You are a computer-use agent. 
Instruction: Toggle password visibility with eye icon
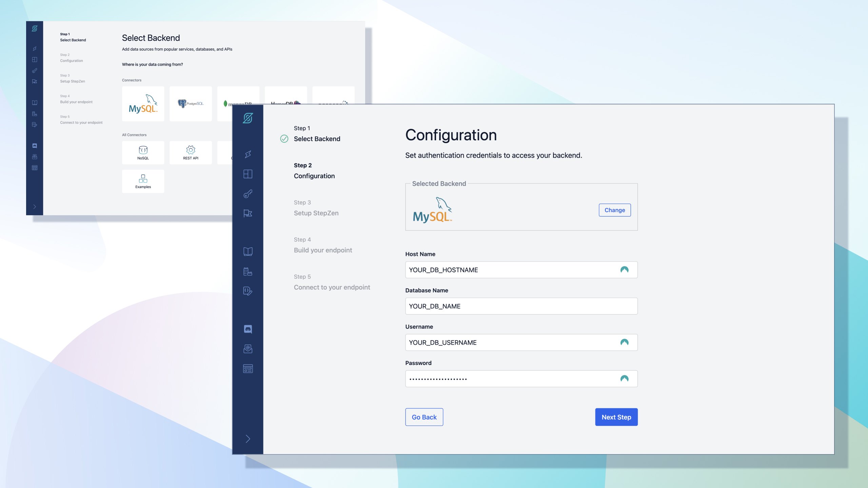[x=625, y=378]
